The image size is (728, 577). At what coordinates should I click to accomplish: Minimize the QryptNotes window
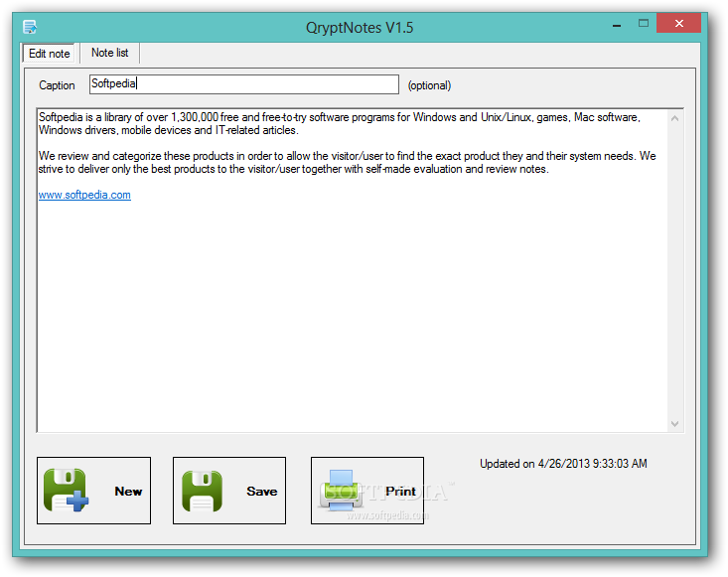tap(617, 24)
